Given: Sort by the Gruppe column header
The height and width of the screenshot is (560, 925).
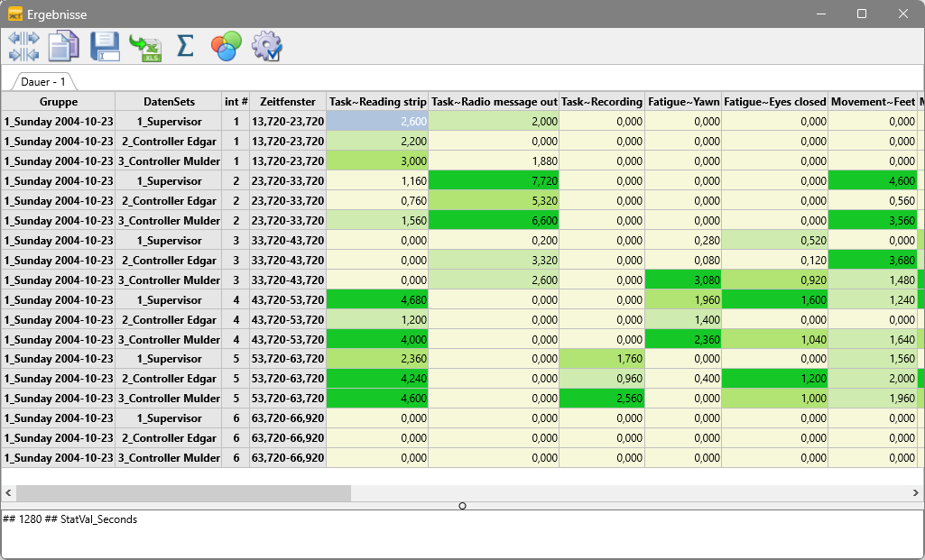Looking at the screenshot, I should click(59, 101).
